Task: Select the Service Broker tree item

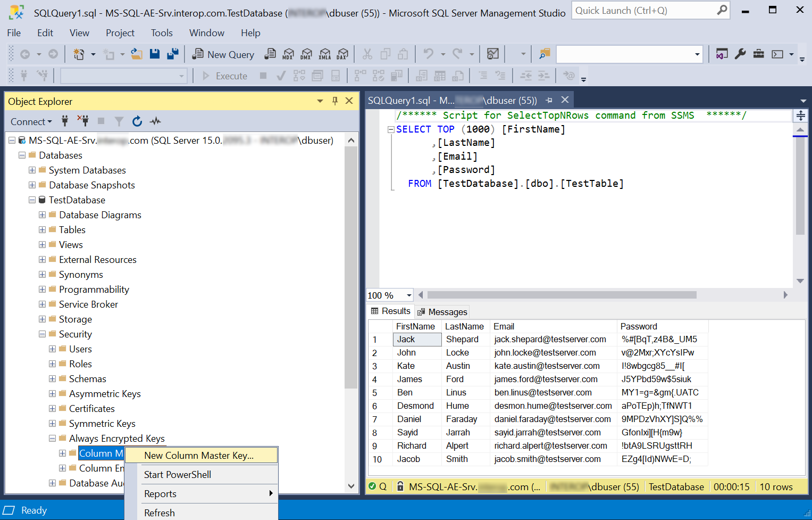Action: [88, 304]
